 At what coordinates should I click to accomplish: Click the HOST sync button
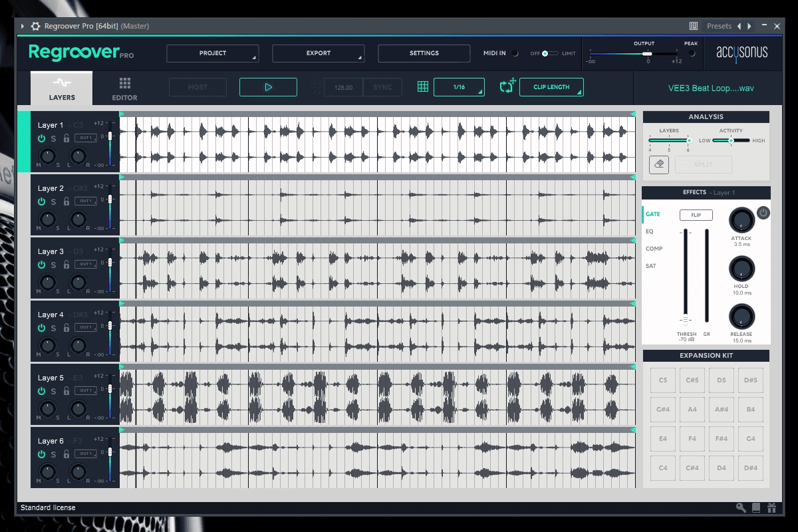click(x=198, y=87)
